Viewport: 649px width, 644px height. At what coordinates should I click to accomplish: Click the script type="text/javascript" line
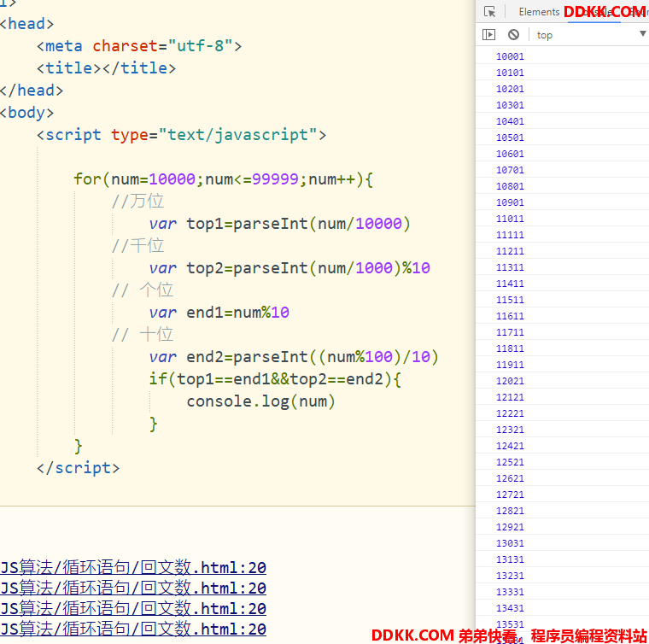click(181, 135)
